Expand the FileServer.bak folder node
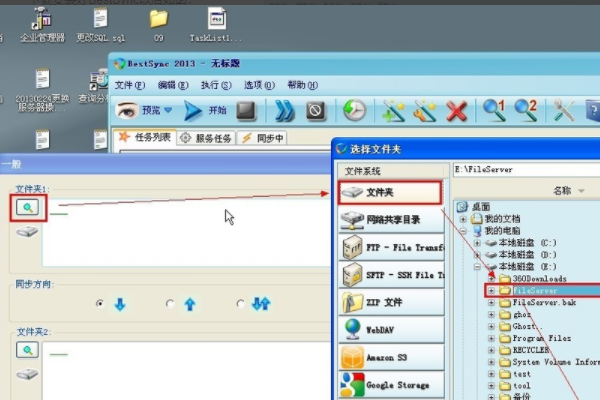The image size is (600, 400). 491,302
